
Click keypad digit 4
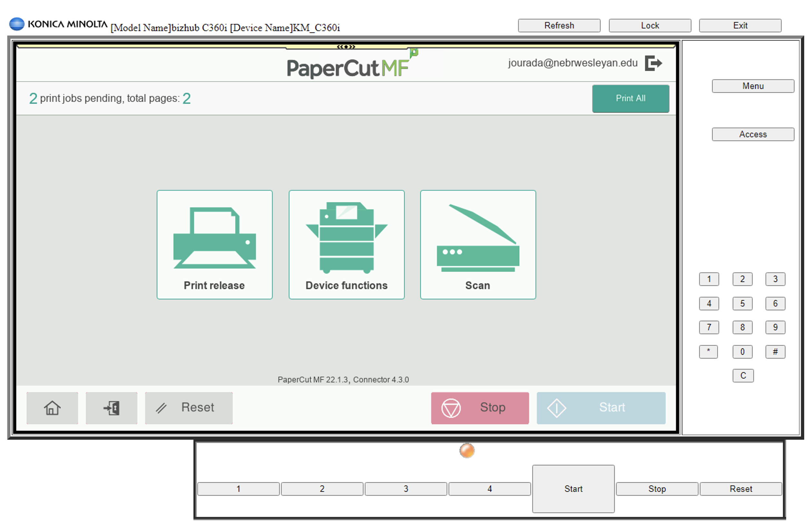(709, 303)
